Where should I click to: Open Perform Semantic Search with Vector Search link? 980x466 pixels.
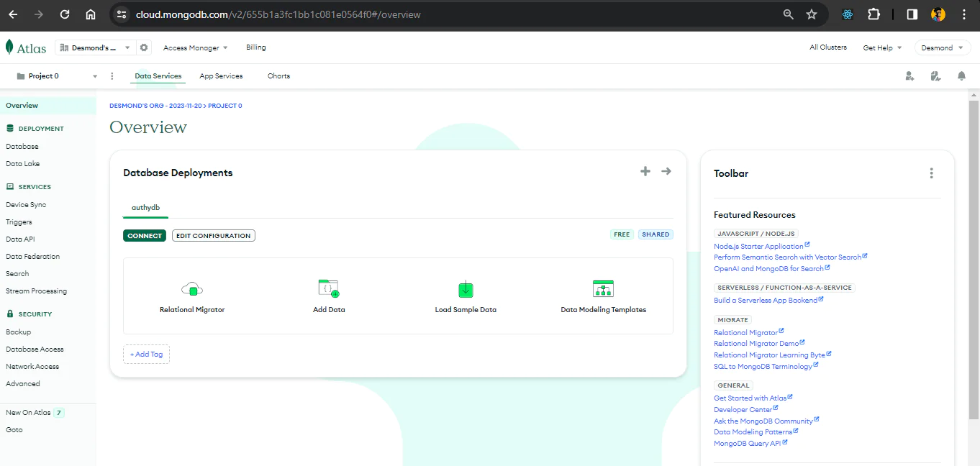tap(790, 257)
